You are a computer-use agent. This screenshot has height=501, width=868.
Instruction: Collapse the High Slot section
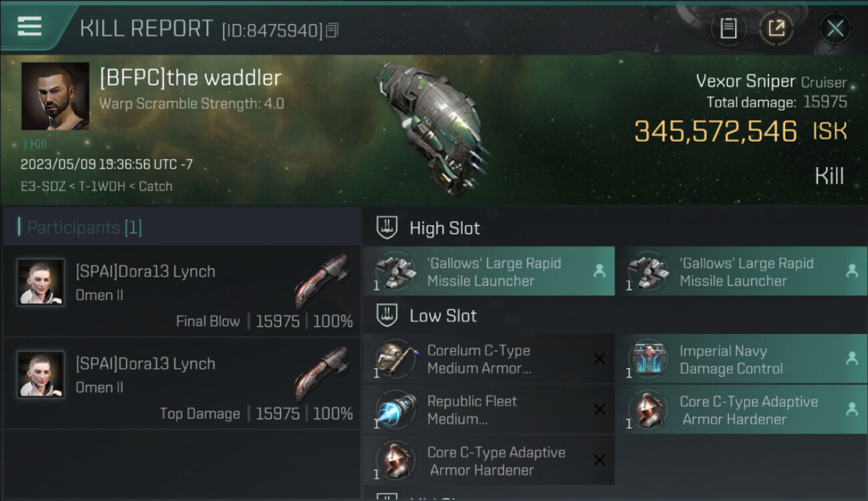click(x=427, y=228)
